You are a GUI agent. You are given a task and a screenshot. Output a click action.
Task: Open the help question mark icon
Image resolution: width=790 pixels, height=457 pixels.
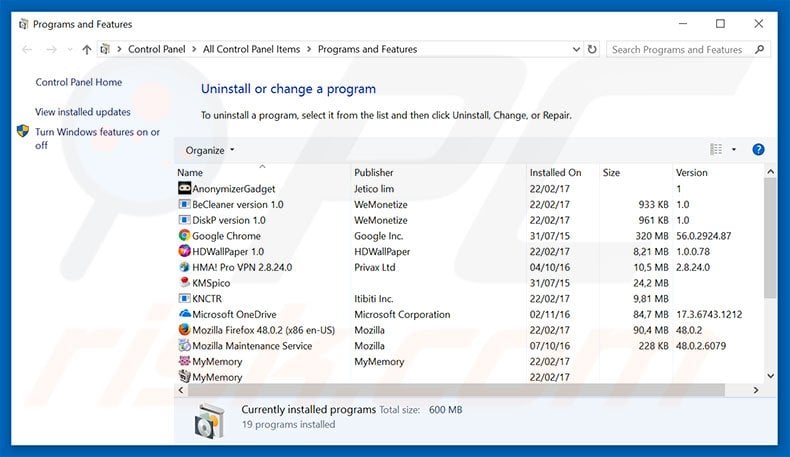pyautogui.click(x=758, y=150)
